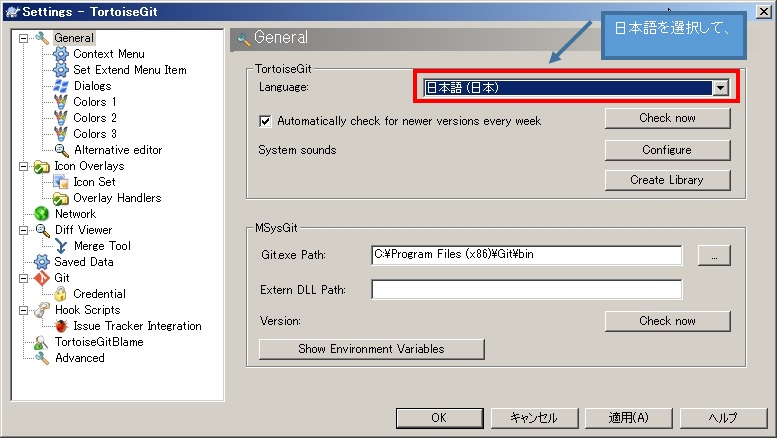777x438 pixels.
Task: Click the ヘルプ help button
Action: 723,418
